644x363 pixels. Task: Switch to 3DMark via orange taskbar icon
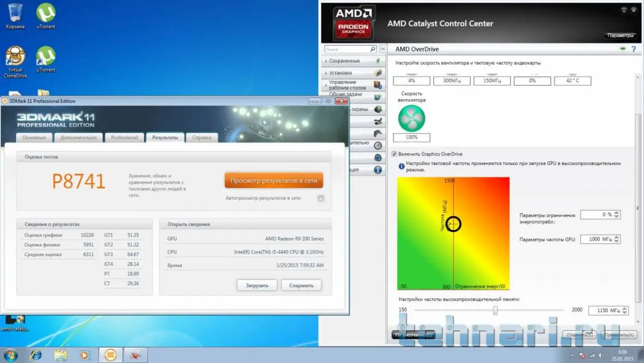tap(110, 355)
